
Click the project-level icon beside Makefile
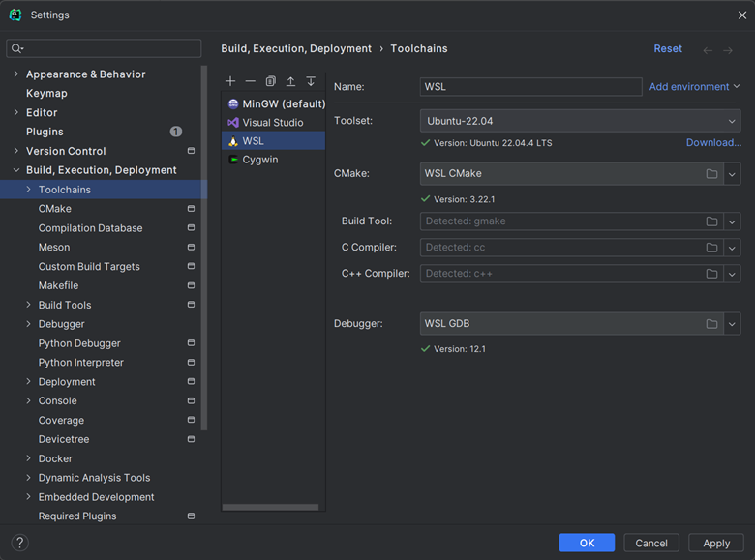(x=191, y=285)
